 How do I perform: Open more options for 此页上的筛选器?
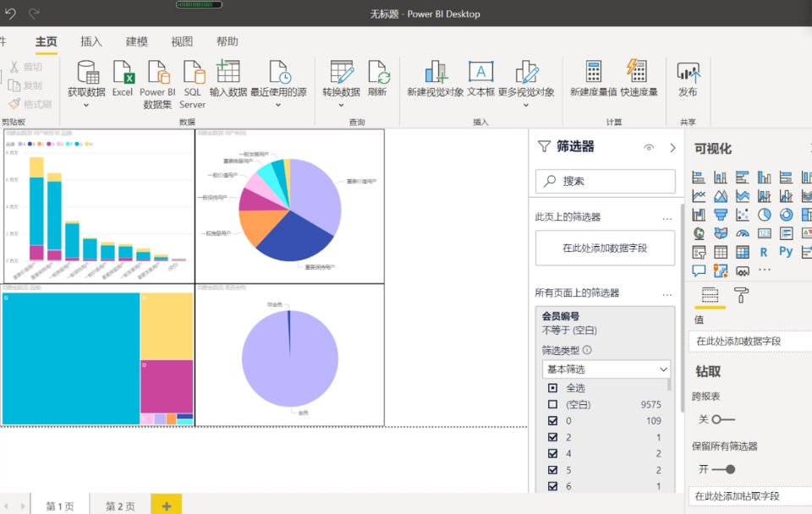667,218
